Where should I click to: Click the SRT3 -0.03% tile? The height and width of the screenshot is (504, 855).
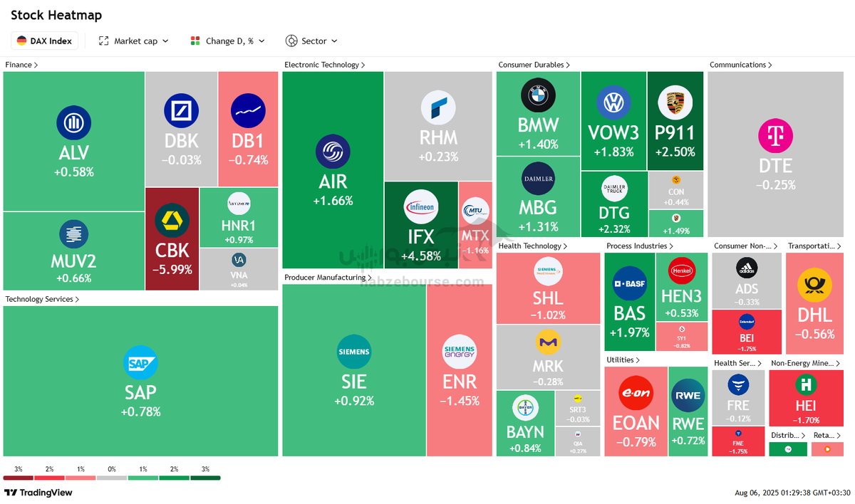pos(578,409)
